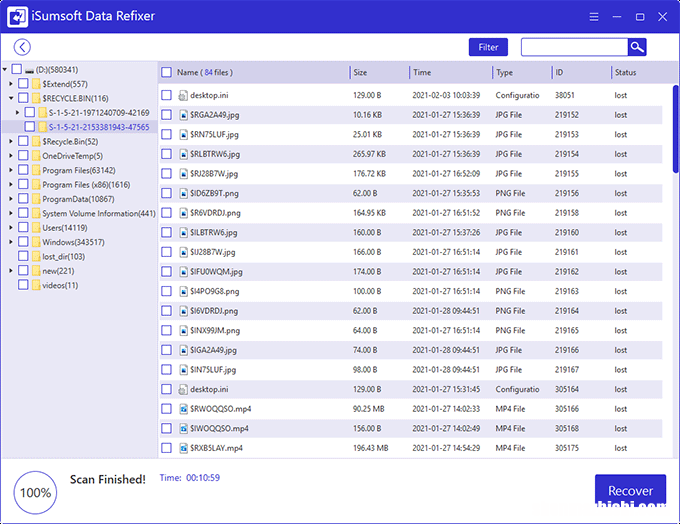This screenshot has width=680, height=524.
Task: Expand the S-1-5-21-1971240709-42169 node
Action: tap(17, 112)
